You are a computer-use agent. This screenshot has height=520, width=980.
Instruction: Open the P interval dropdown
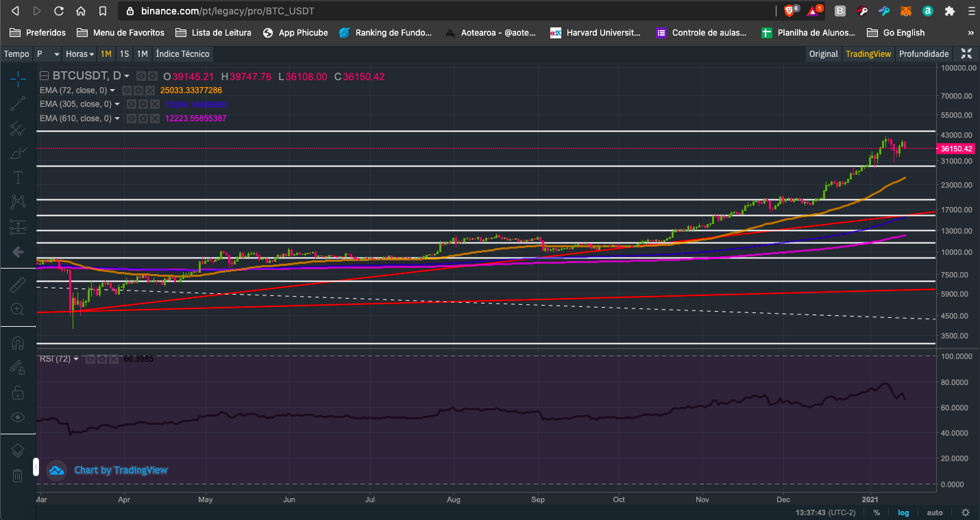coord(47,54)
